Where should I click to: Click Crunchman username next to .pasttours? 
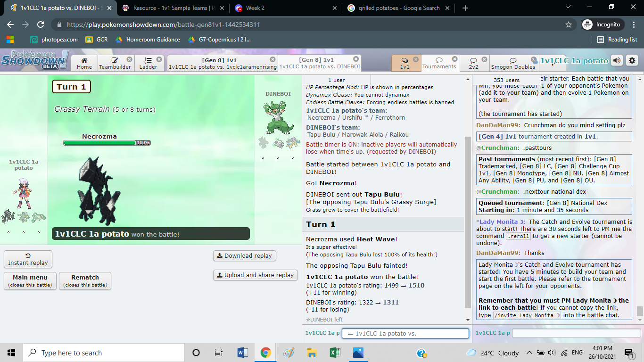[x=498, y=148]
